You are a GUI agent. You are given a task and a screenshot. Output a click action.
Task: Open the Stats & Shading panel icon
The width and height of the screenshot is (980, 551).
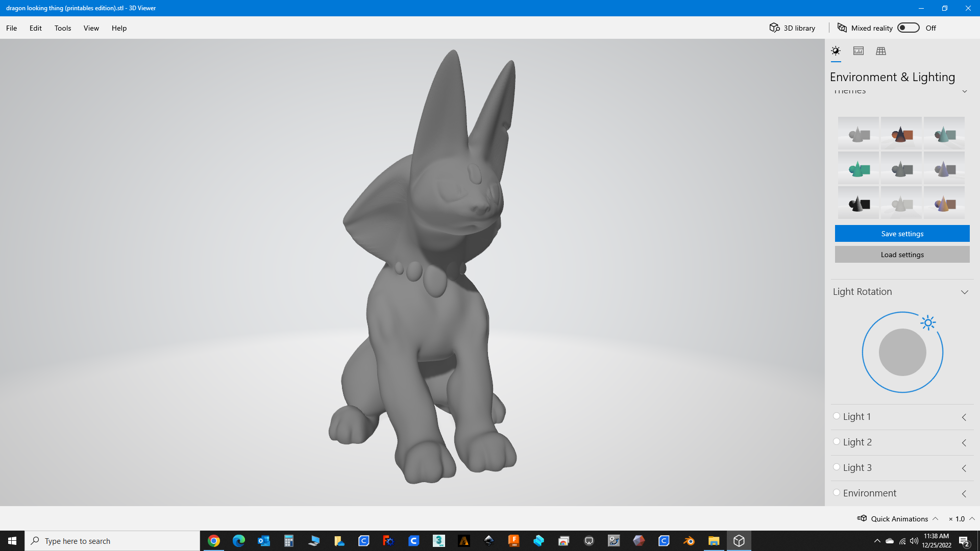coord(859,51)
